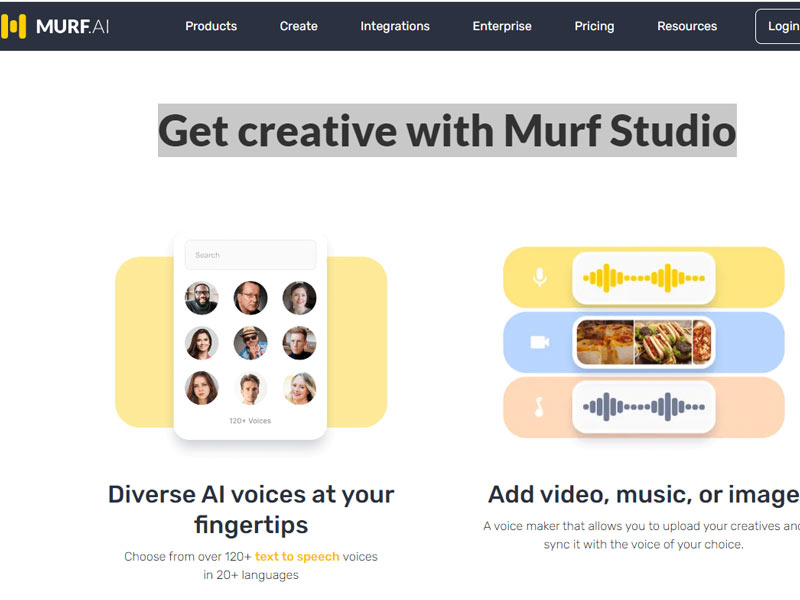Click the Login button

[x=778, y=26]
